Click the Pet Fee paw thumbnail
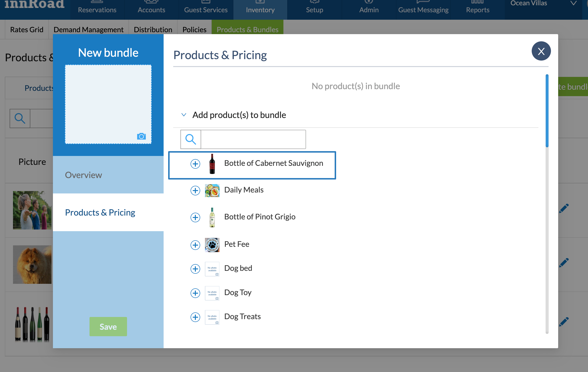 coord(212,245)
